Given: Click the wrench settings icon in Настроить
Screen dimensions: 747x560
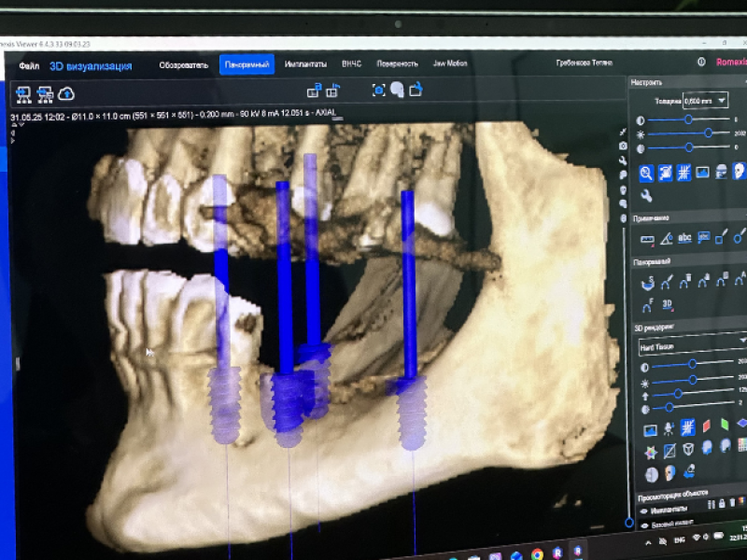Looking at the screenshot, I should coord(646,196).
